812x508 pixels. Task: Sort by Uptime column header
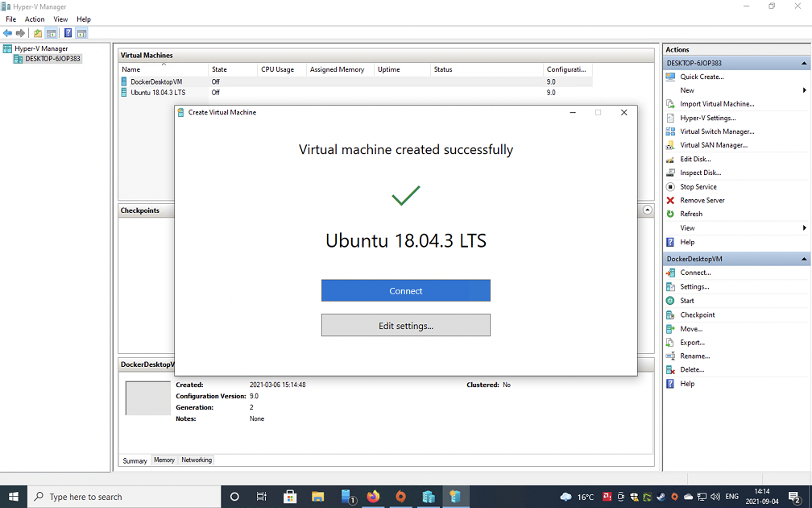coord(402,69)
